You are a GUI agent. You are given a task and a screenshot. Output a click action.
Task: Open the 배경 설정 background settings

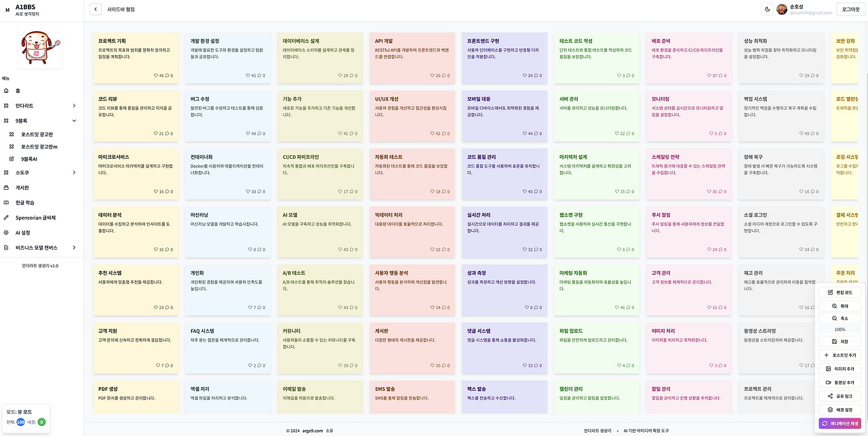[840, 409]
